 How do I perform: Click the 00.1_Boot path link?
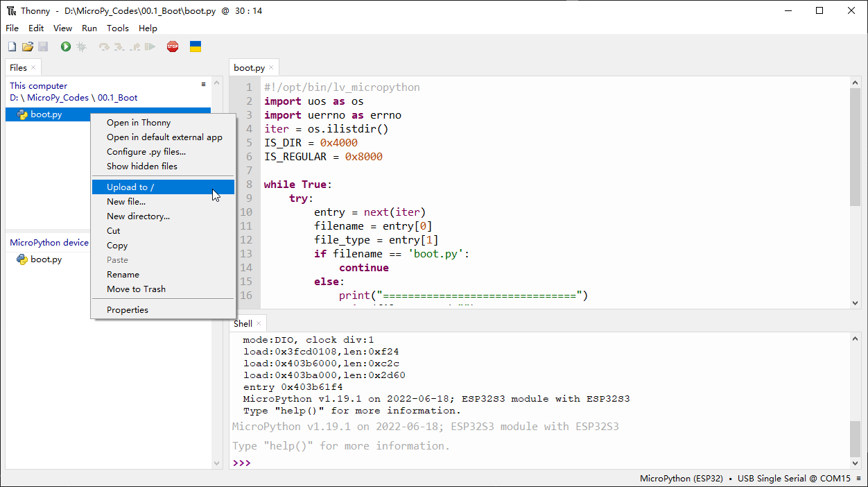click(118, 98)
